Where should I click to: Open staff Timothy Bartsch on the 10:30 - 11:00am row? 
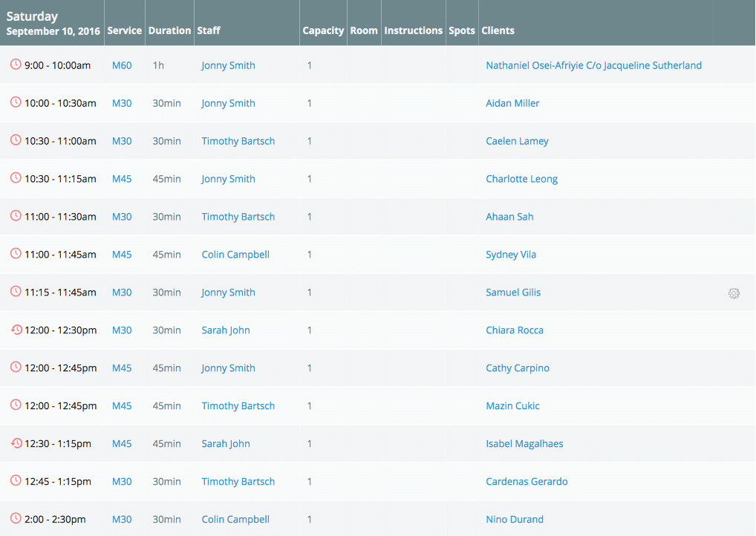(238, 141)
